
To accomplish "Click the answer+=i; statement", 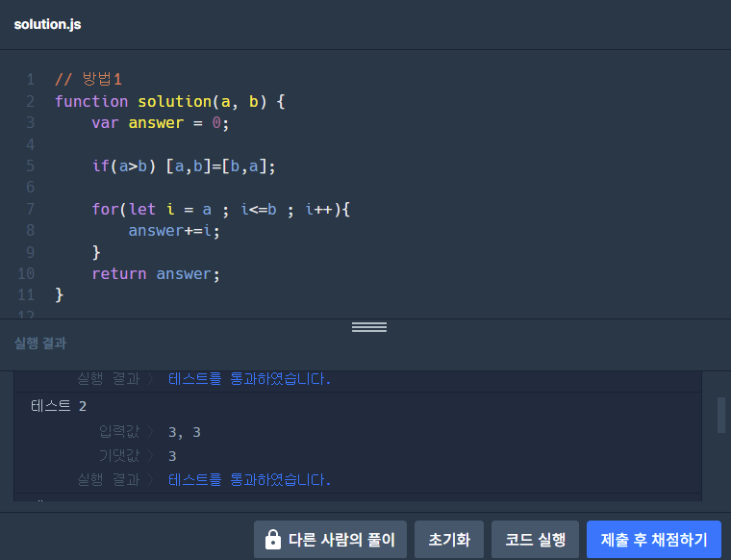I will click(x=174, y=230).
